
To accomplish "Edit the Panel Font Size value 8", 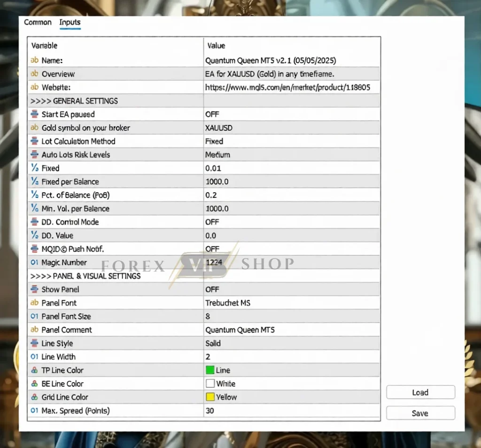I will click(x=292, y=316).
